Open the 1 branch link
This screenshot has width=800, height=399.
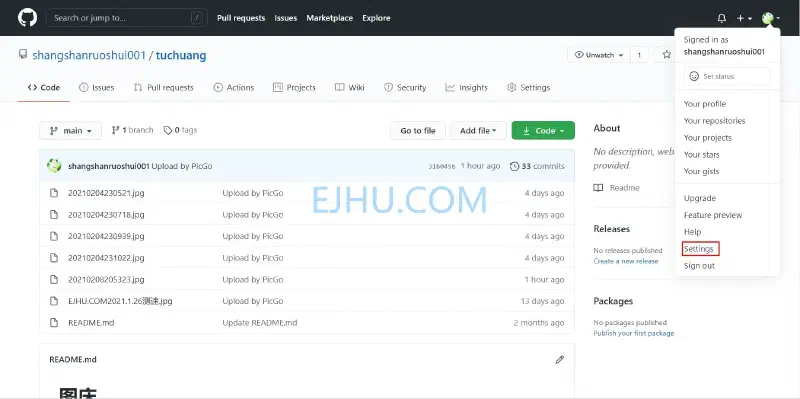[x=132, y=130]
